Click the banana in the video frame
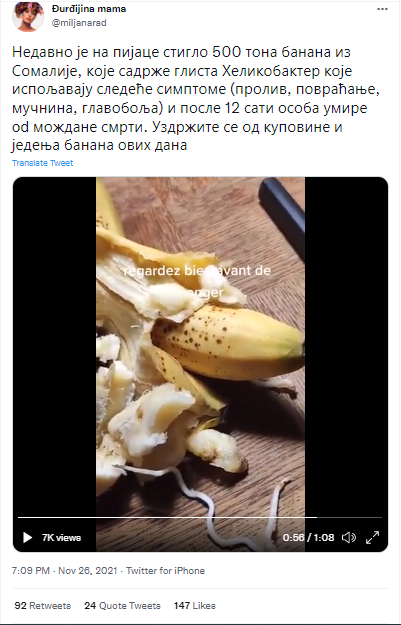 click(x=227, y=343)
